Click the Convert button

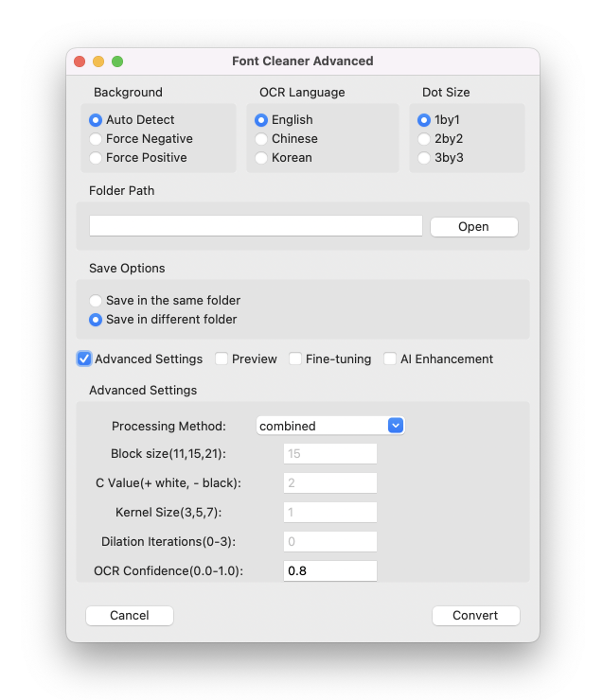(x=475, y=616)
